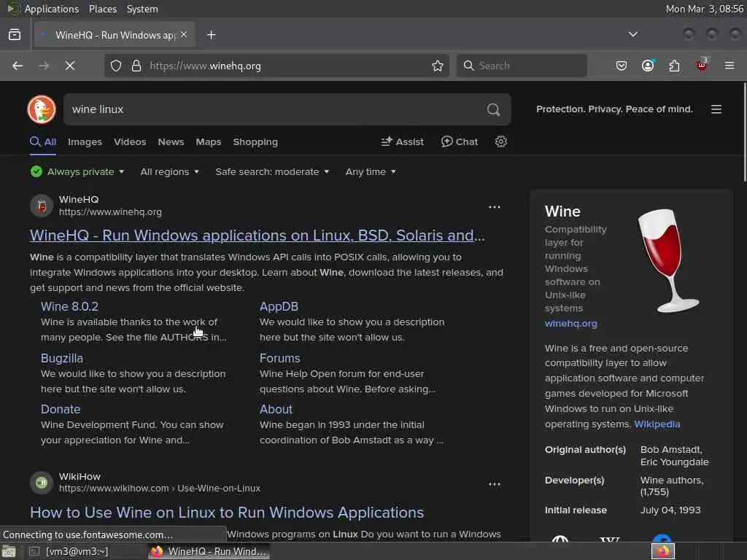Open the How to Use Wine on Linux result
Image resolution: width=747 pixels, height=560 pixels.
[x=227, y=513]
